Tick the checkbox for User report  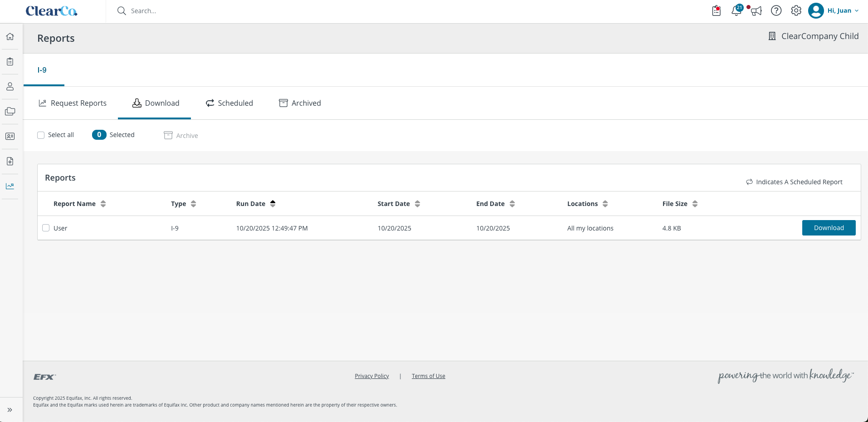pyautogui.click(x=46, y=228)
